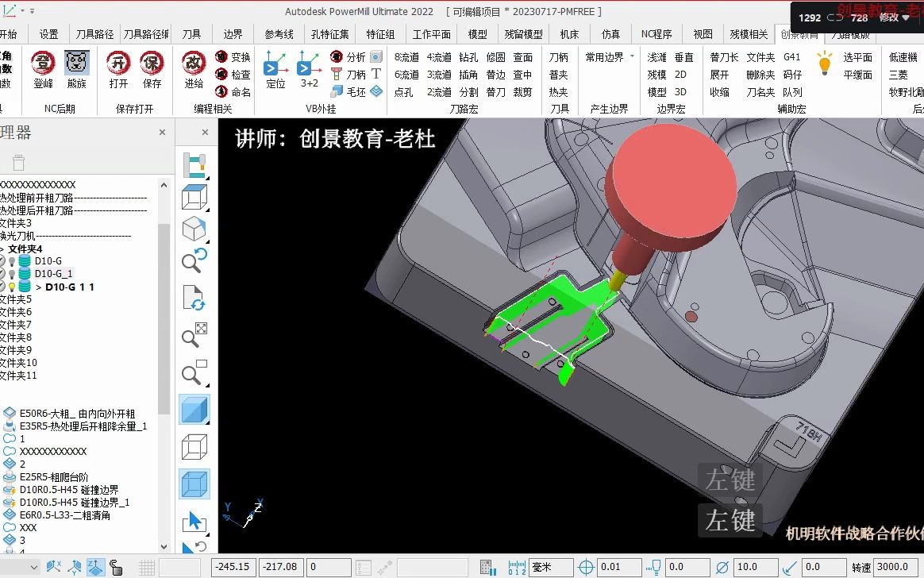The height and width of the screenshot is (578, 924).
Task: Toggle status circle of D10-G toolpath
Action: [x=2, y=261]
